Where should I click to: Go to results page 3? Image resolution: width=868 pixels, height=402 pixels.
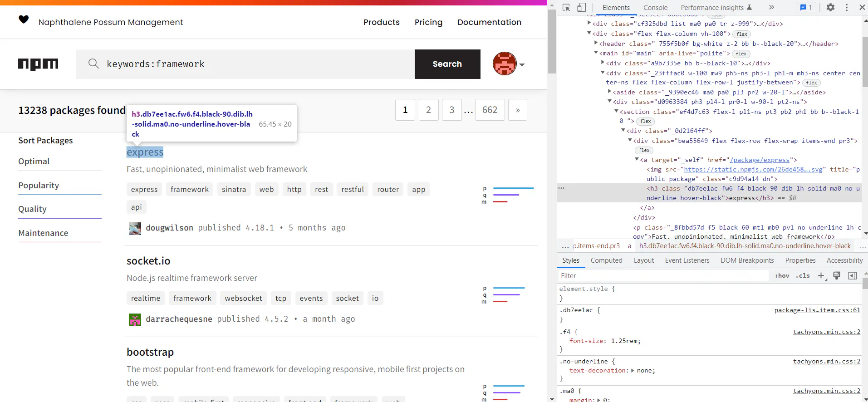[452, 110]
